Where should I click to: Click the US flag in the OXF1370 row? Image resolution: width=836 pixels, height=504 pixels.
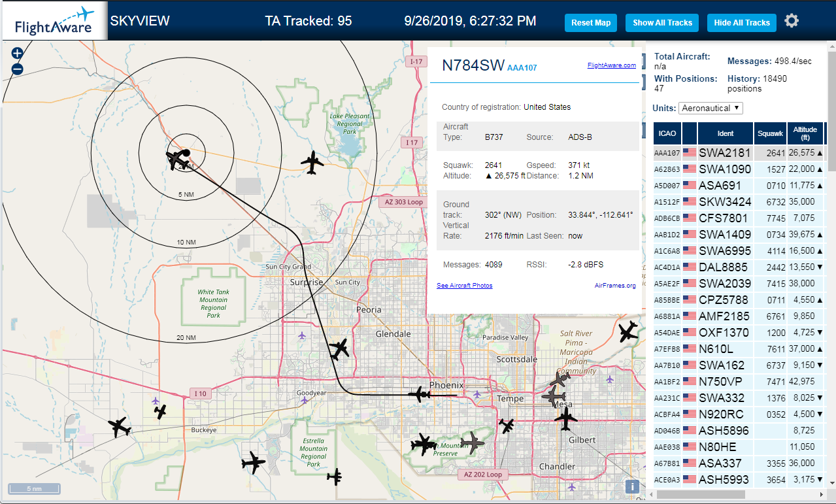coord(690,333)
